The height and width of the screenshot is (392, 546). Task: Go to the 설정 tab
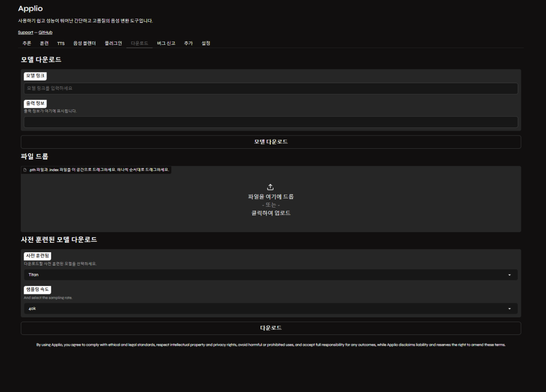(x=206, y=43)
